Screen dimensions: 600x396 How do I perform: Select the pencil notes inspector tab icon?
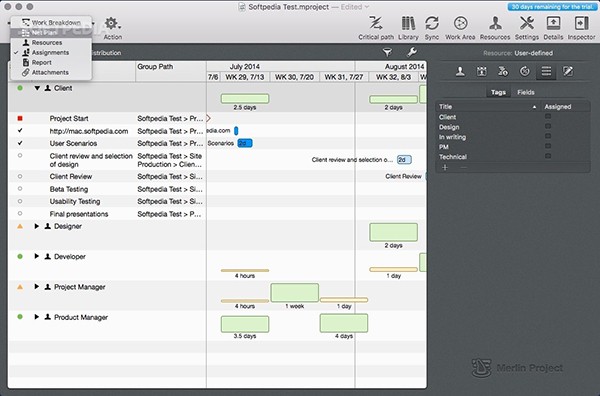tap(568, 71)
